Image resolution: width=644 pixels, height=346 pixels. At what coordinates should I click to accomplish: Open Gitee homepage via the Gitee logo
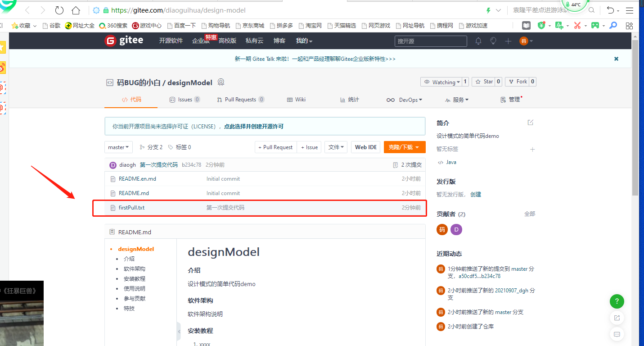pyautogui.click(x=124, y=41)
